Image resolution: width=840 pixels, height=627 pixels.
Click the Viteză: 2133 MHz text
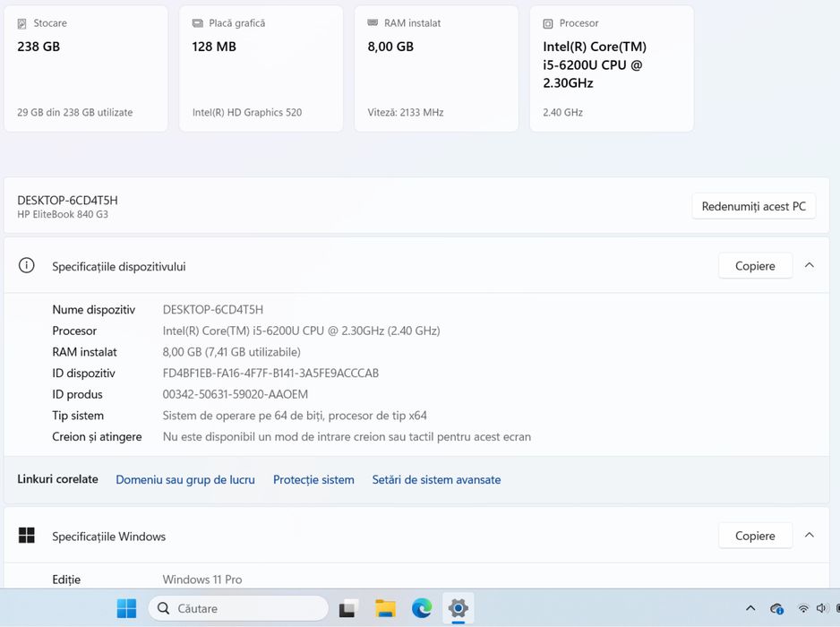[x=406, y=113]
